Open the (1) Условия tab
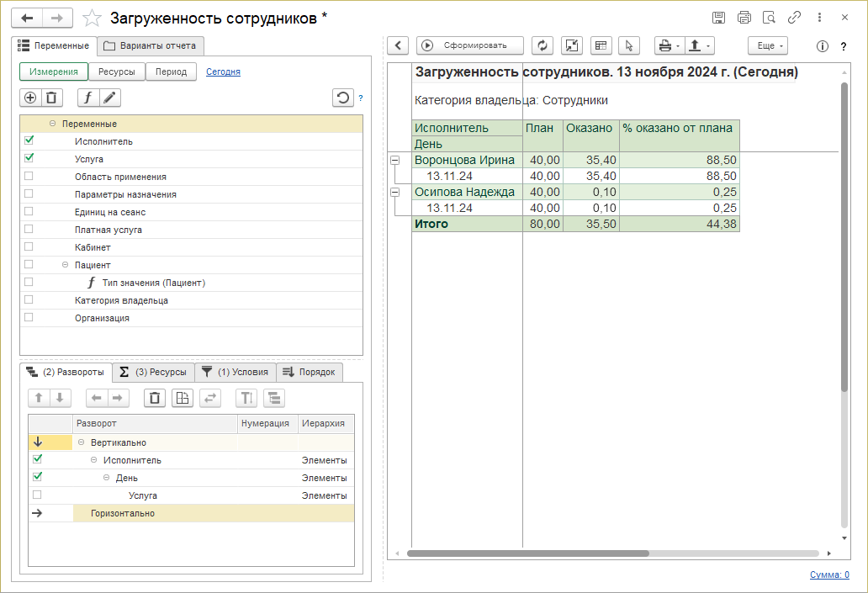The width and height of the screenshot is (868, 593). click(235, 372)
